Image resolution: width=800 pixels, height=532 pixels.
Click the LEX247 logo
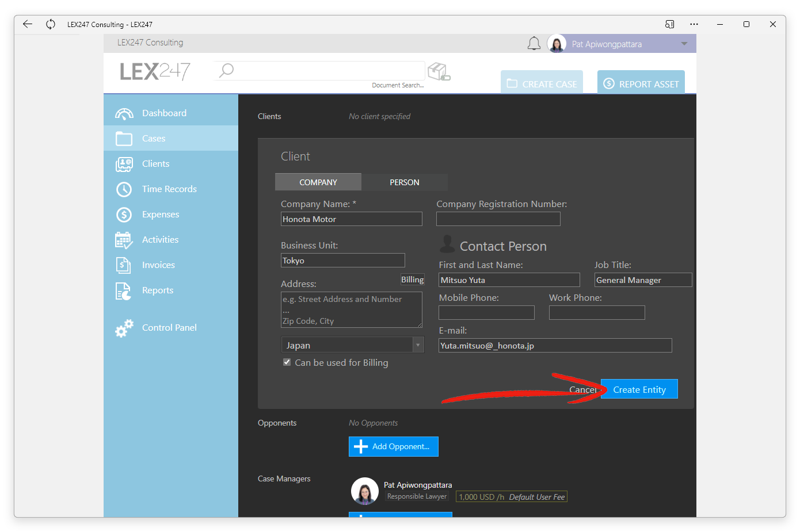pos(155,71)
